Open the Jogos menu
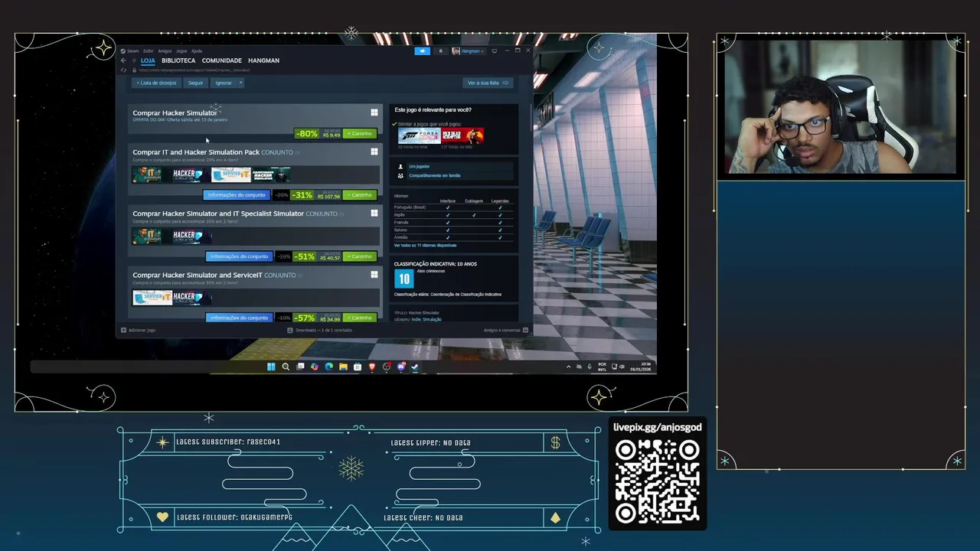Viewport: 980px width, 551px height. click(181, 51)
